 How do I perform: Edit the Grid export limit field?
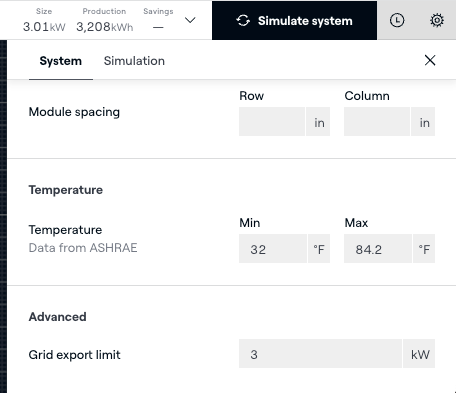click(320, 354)
